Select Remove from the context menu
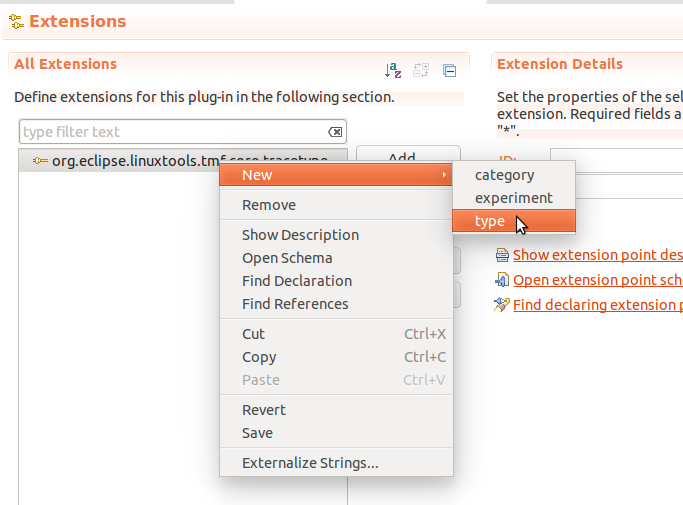 pyautogui.click(x=269, y=205)
